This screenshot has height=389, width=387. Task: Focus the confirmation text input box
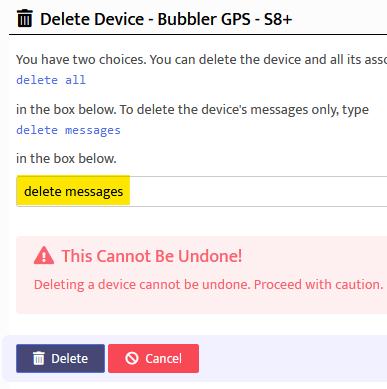click(202, 191)
